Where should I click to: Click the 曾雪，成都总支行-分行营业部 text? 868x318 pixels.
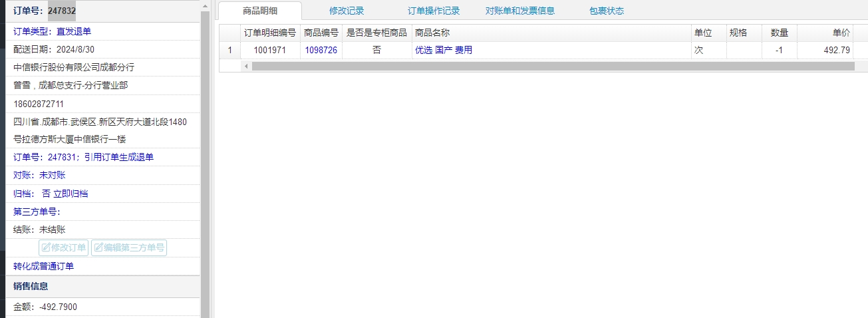tap(71, 85)
